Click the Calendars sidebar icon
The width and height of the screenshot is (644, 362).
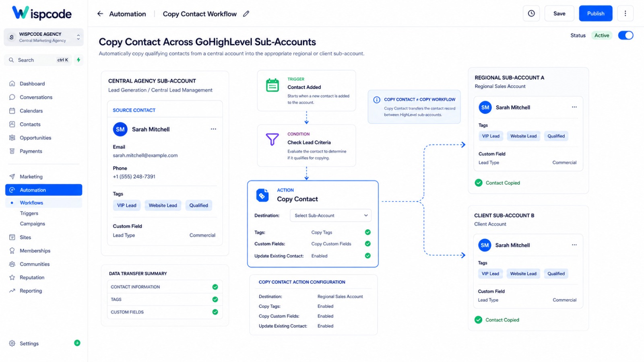[12, 111]
